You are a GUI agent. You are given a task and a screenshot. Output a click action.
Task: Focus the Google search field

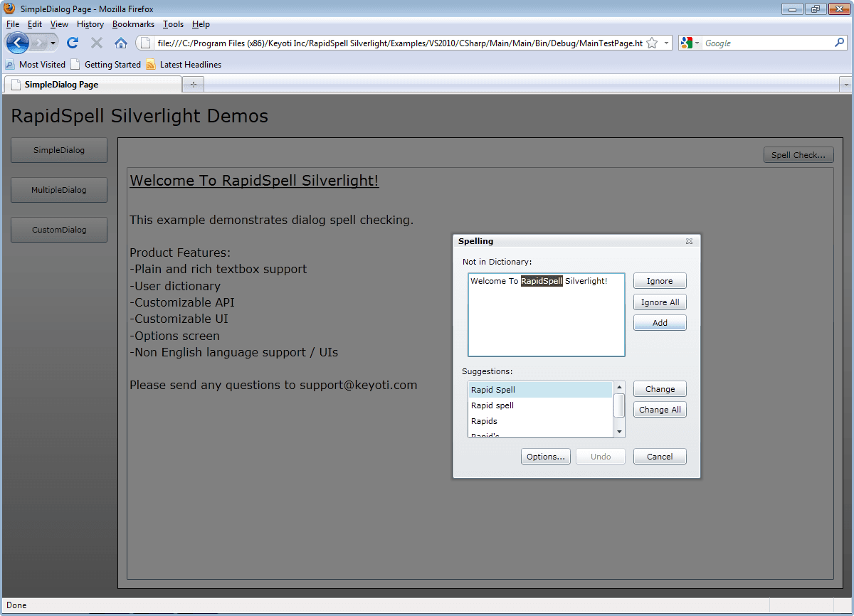click(767, 43)
